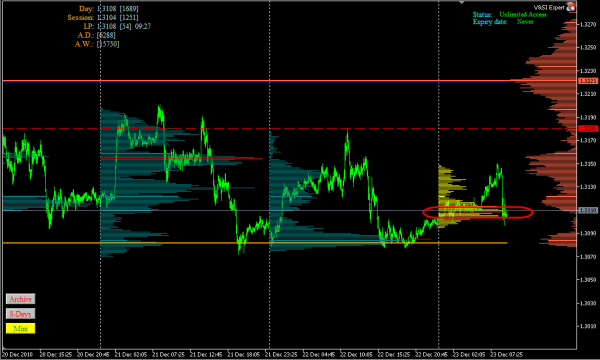Click the 20 Dec 15:25 time axis label
The height and width of the screenshot is (360, 600).
(55, 355)
